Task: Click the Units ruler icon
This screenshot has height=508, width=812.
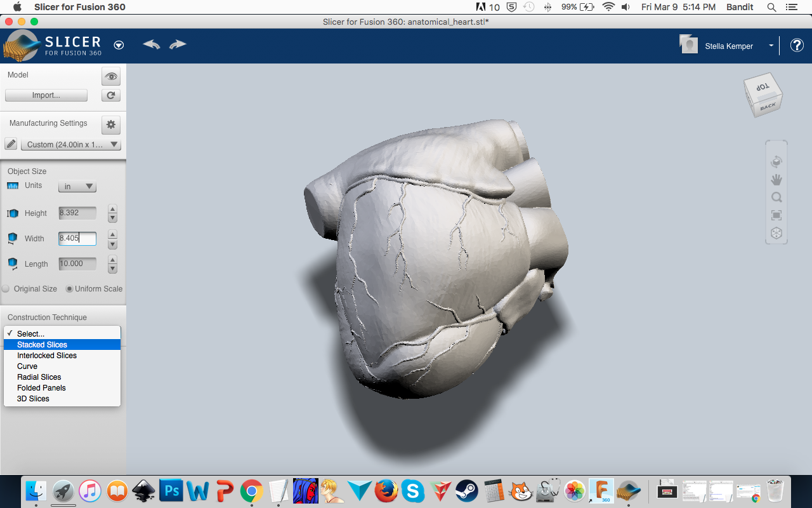Action: pyautogui.click(x=13, y=186)
